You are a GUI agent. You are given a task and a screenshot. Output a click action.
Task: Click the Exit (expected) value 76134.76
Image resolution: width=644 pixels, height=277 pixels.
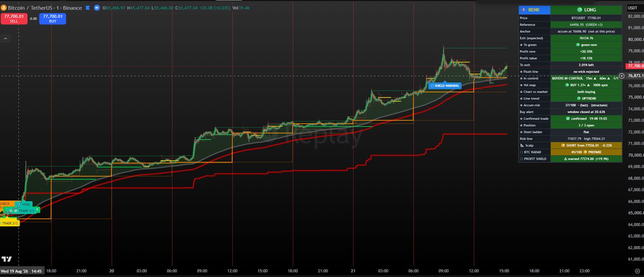tap(586, 38)
